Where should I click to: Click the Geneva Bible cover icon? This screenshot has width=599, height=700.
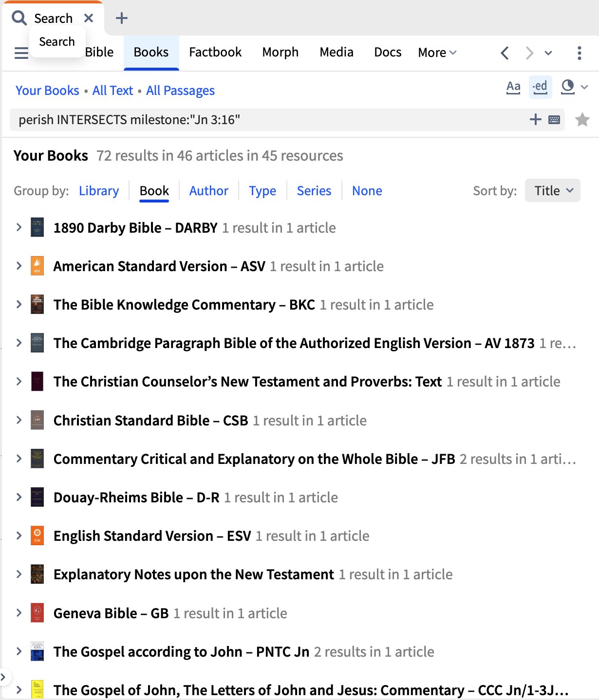pos(37,613)
